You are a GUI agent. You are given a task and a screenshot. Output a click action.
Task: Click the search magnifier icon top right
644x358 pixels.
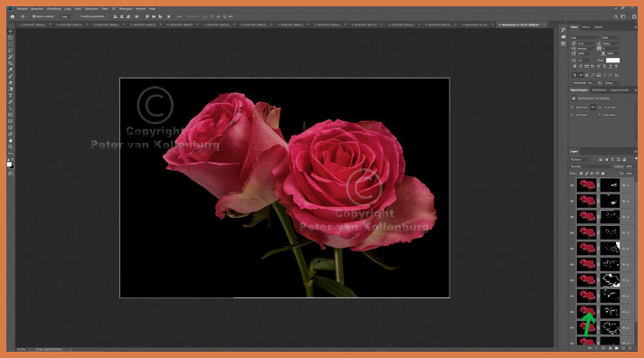[x=616, y=16]
